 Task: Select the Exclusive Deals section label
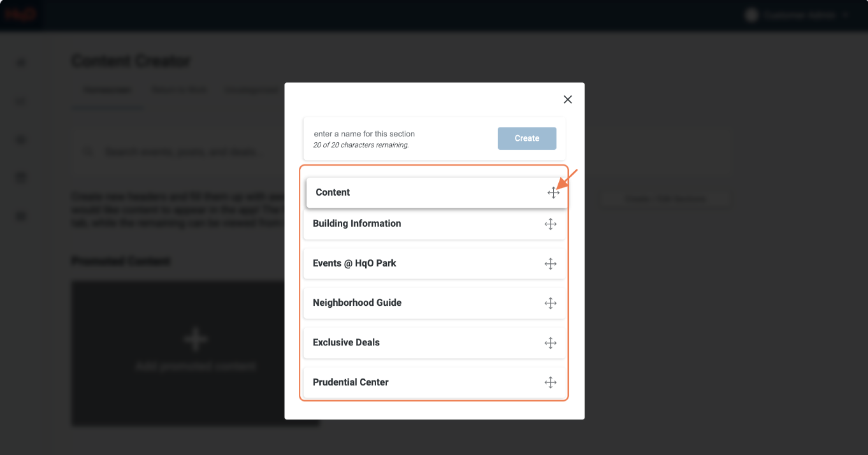tap(346, 342)
